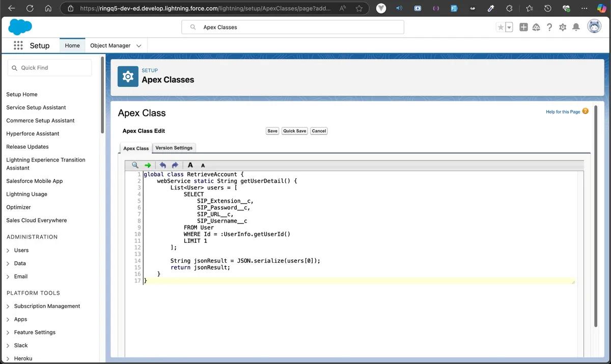Expand the Slack section
611x364 pixels.
pos(8,346)
